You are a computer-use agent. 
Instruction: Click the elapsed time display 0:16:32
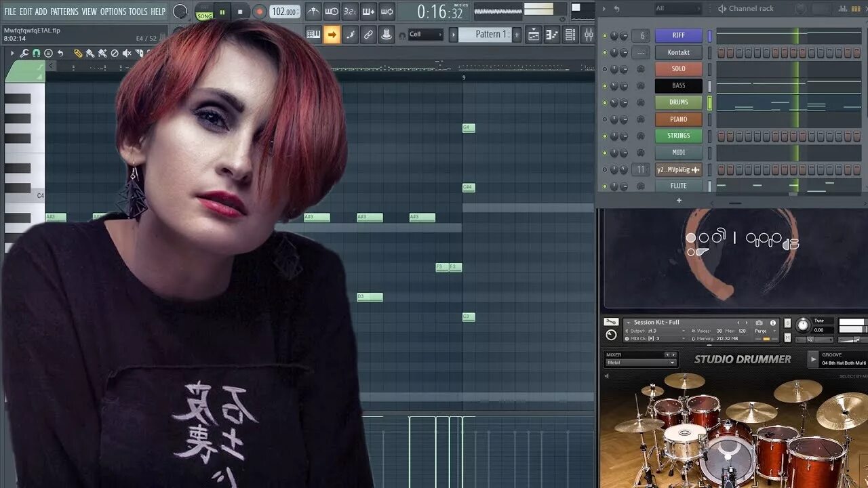coord(439,12)
